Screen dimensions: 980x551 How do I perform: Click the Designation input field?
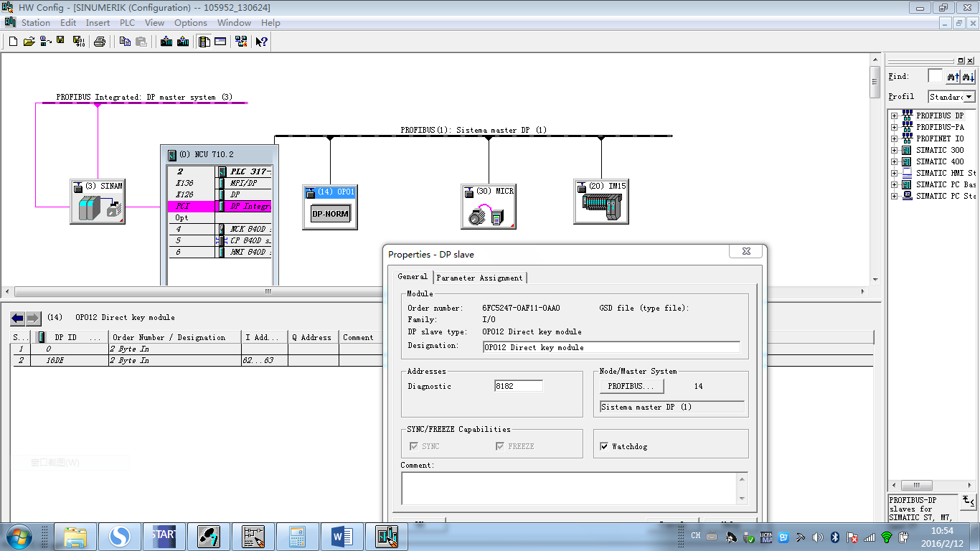tap(611, 347)
